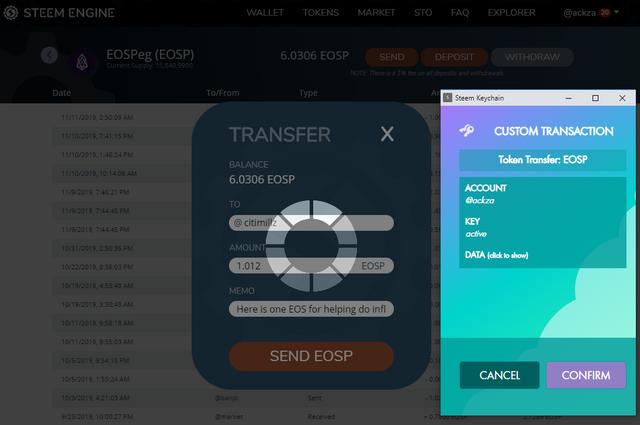Click the Current Supply text under EOSPeg
The width and height of the screenshot is (640, 425).
click(x=149, y=66)
